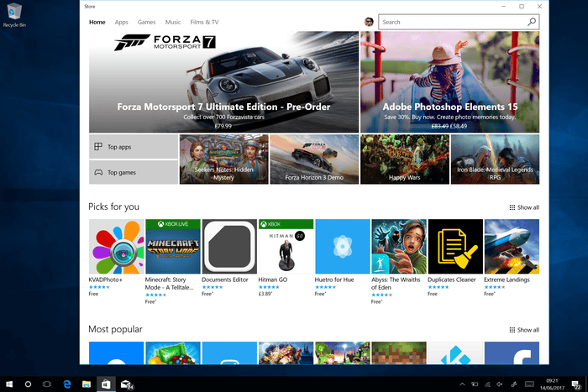Viewport: 588px width, 392px height.
Task: Open the Duplicates Cleaner app icon
Action: pyautogui.click(x=455, y=247)
